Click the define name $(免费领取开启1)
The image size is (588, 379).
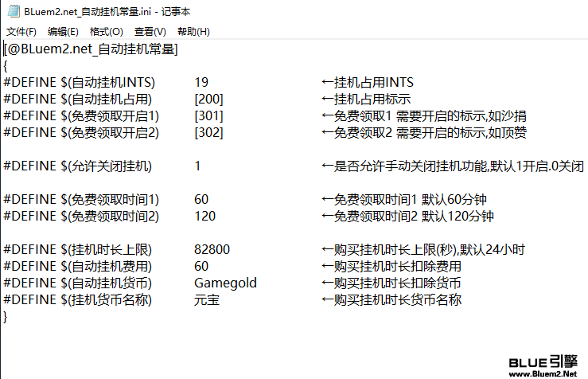pos(110,116)
